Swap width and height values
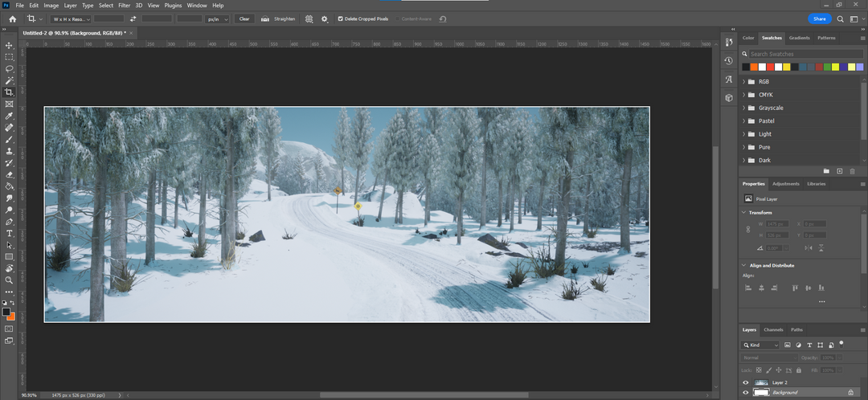The height and width of the screenshot is (400, 868). click(x=133, y=18)
